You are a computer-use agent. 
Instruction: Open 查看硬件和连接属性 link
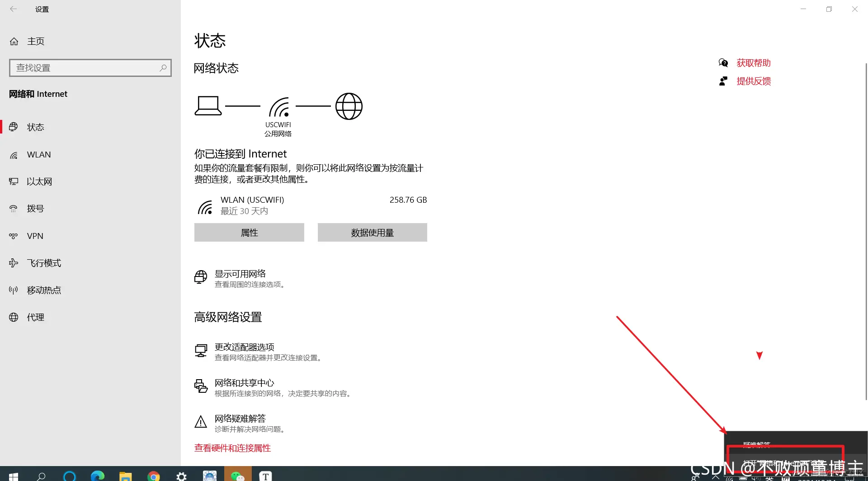[x=232, y=448]
